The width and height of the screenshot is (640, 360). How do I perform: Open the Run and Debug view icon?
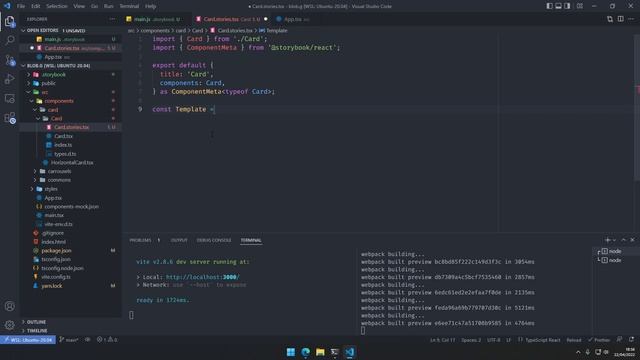(9, 79)
